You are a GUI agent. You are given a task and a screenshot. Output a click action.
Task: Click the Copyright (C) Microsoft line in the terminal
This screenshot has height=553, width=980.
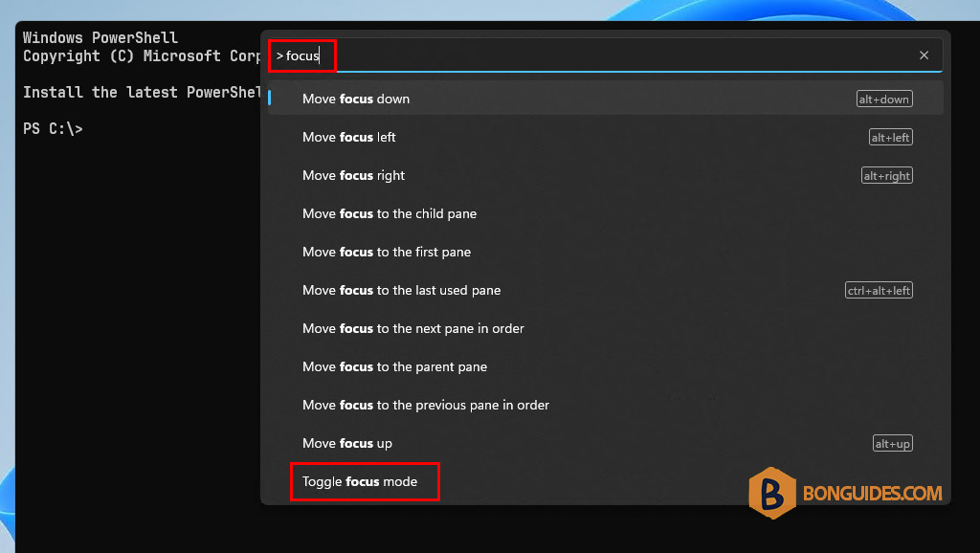[x=142, y=56]
